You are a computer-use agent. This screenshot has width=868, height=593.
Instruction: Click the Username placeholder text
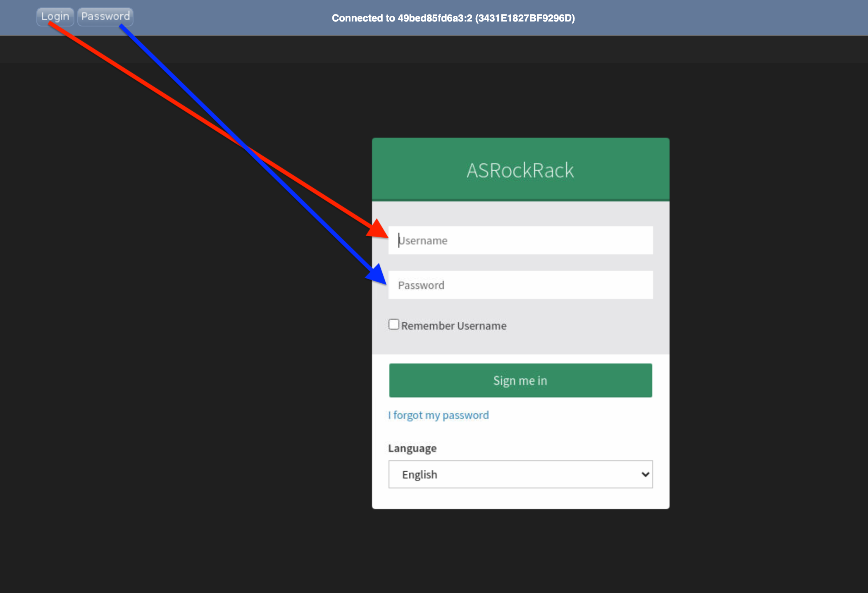click(424, 240)
